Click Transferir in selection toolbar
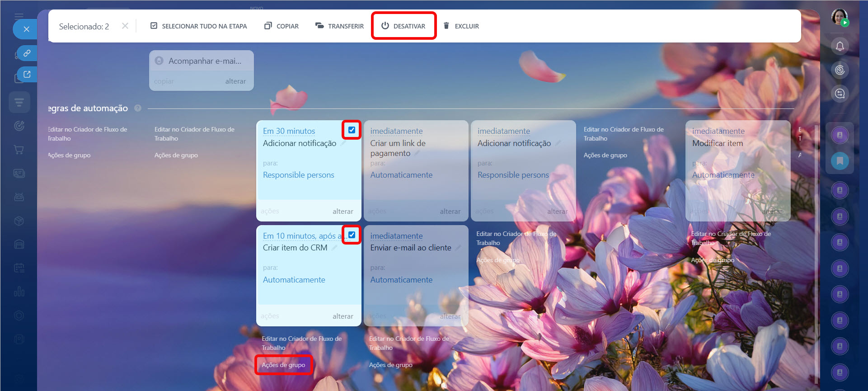 coord(339,26)
